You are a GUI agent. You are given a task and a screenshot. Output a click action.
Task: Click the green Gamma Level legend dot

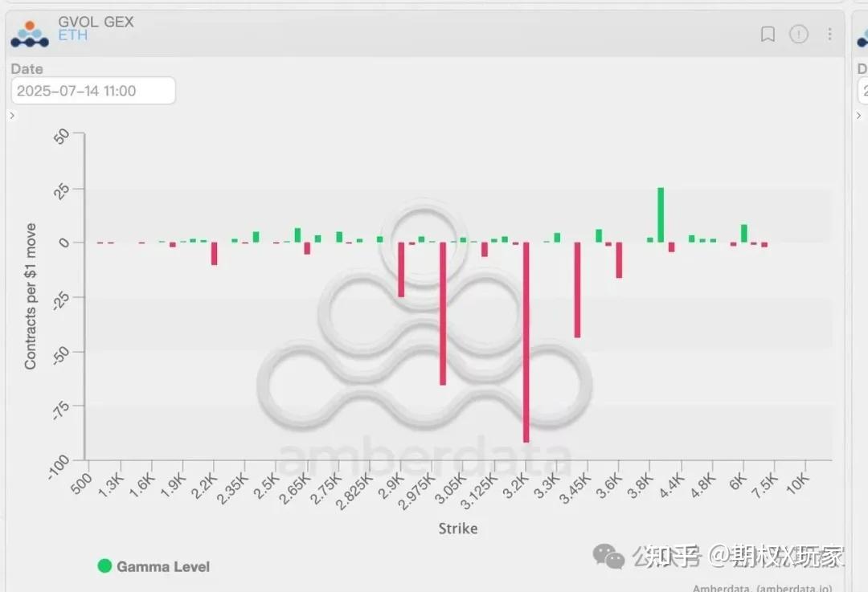click(x=104, y=566)
